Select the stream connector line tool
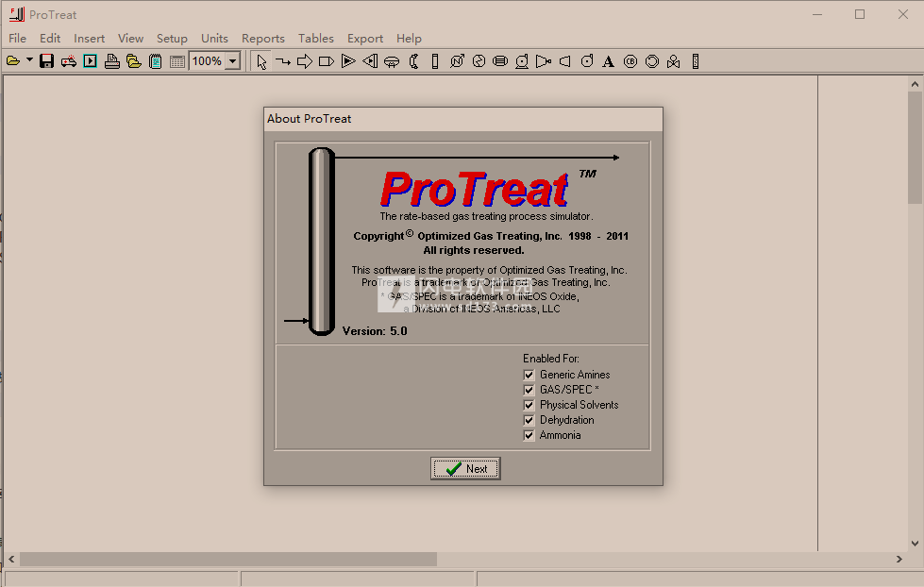The width and height of the screenshot is (924, 587). (x=283, y=61)
